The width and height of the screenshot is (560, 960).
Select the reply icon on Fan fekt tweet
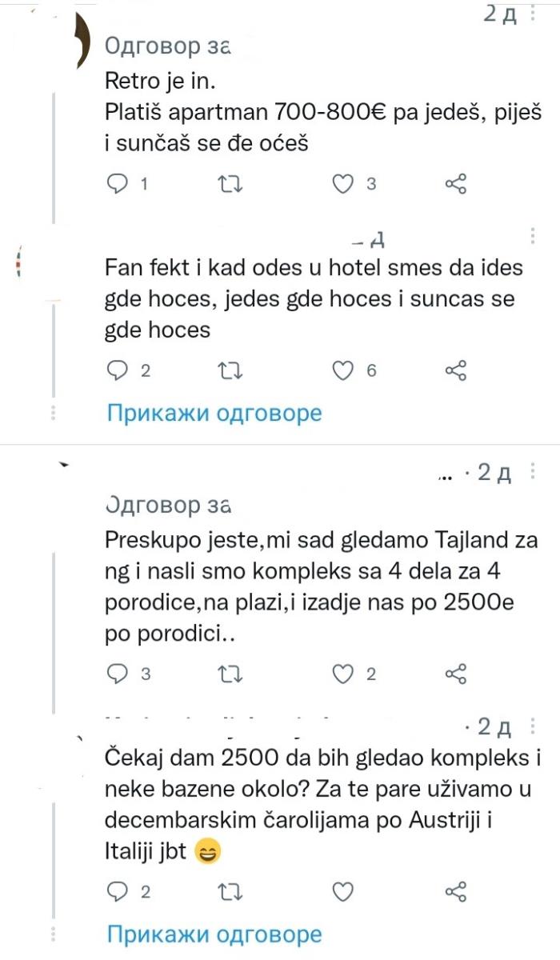[x=118, y=370]
